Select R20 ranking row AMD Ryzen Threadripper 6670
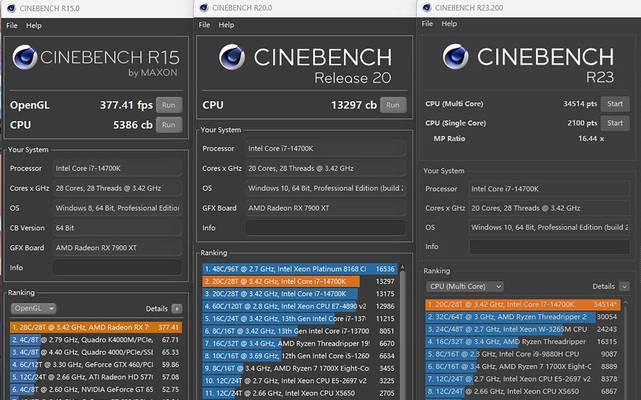Image resolution: width=641 pixels, height=400 pixels. pyautogui.click(x=300, y=344)
